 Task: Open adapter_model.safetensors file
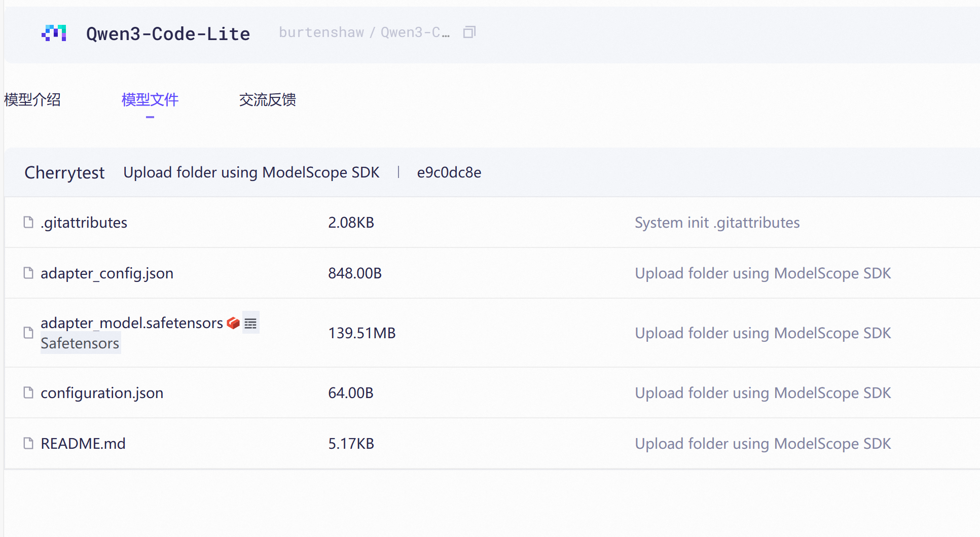point(132,323)
